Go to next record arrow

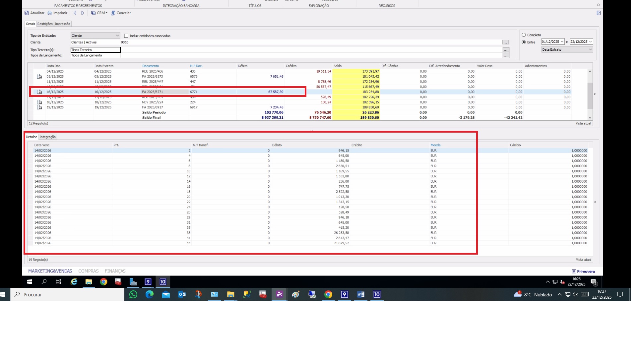tap(83, 13)
